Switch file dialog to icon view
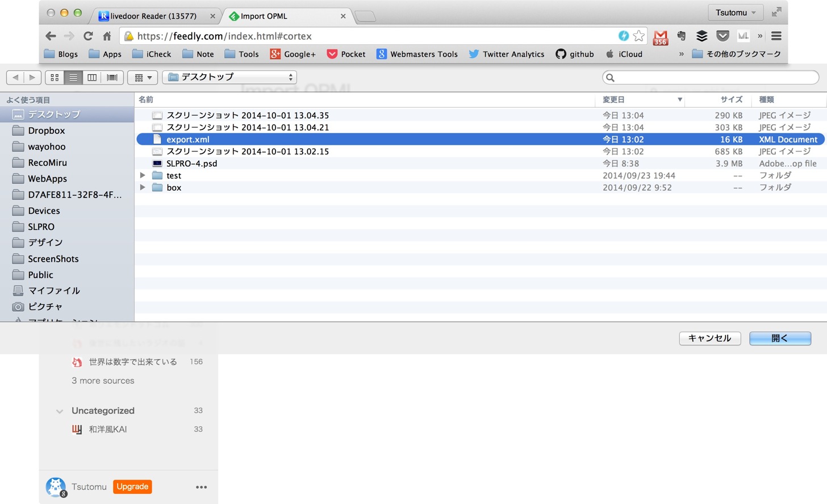This screenshot has height=504, width=827. coord(55,77)
